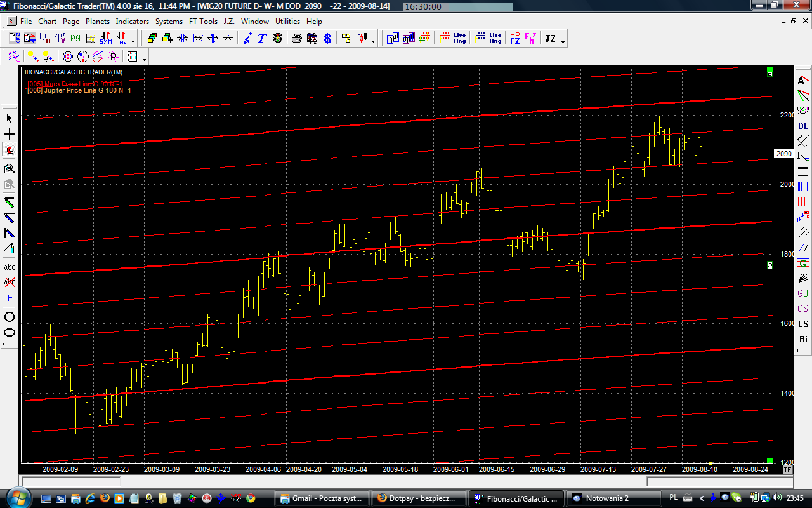Image resolution: width=812 pixels, height=508 pixels.
Task: Open dropdown arrow next to JZ button
Action: click(x=563, y=41)
